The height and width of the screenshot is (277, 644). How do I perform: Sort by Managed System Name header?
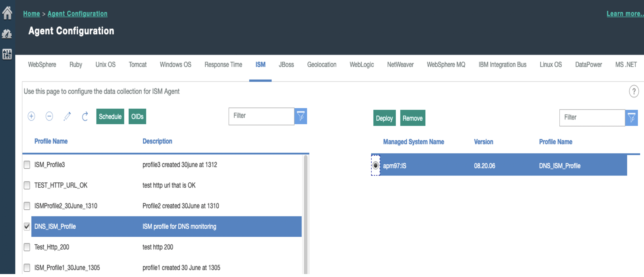[x=413, y=142]
